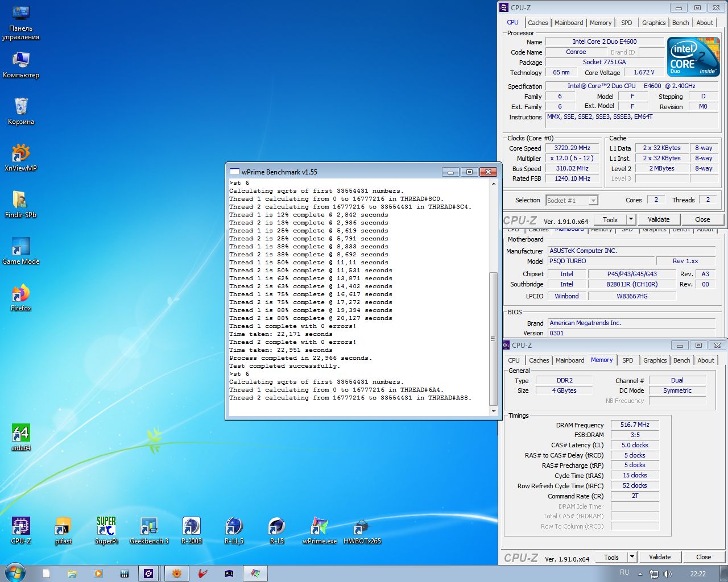
Task: Click the Intel Core 2 Duo logo
Action: 693,57
